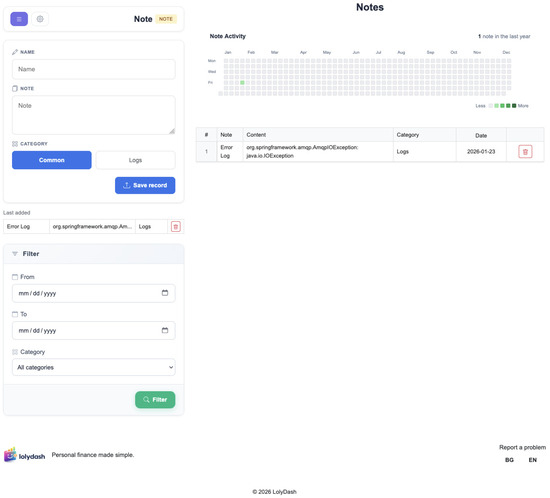
Task: Open the From date calendar picker icon
Action: [x=165, y=293]
